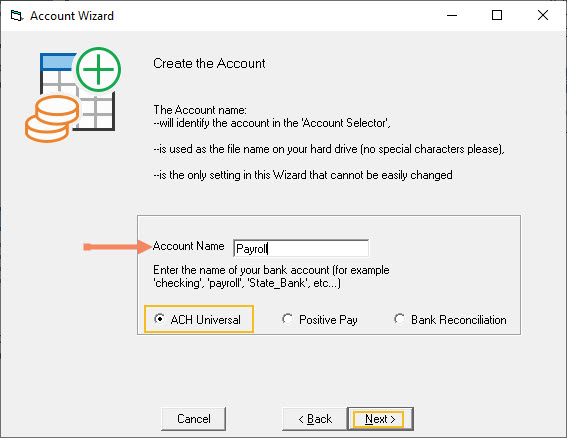567x438 pixels.
Task: Go back with the Back button
Action: pyautogui.click(x=315, y=419)
